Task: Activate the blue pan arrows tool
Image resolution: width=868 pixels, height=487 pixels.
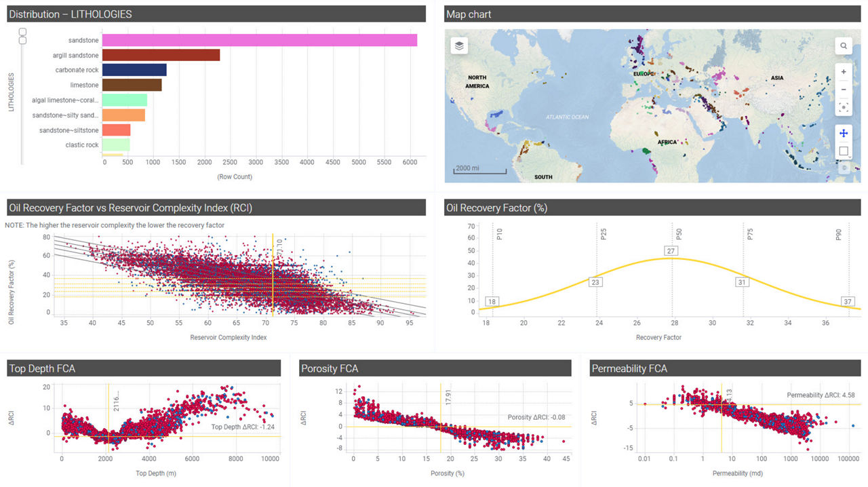Action: [844, 133]
